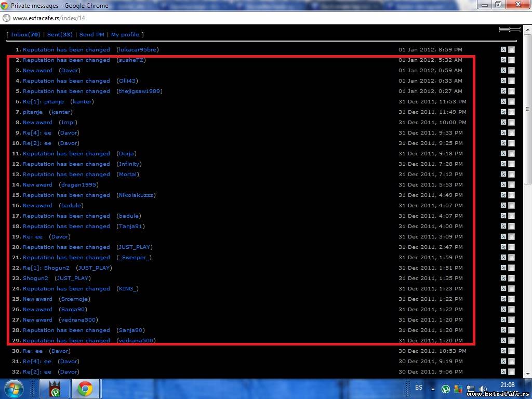Screen dimensions: 532x399
Task: Delete the Shogun2 message in row 23
Action: [503, 278]
